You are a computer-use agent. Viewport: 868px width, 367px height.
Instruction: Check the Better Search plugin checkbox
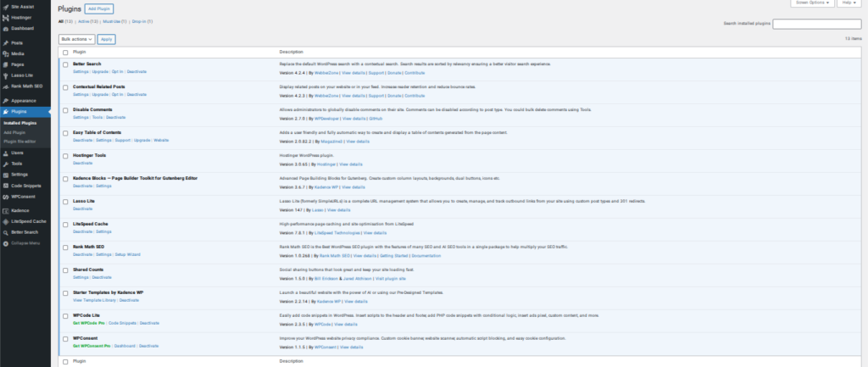pyautogui.click(x=65, y=64)
